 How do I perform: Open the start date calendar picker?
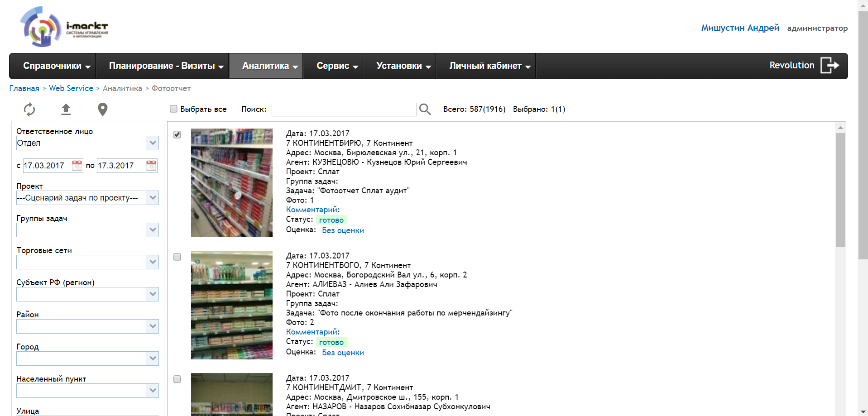tap(77, 166)
